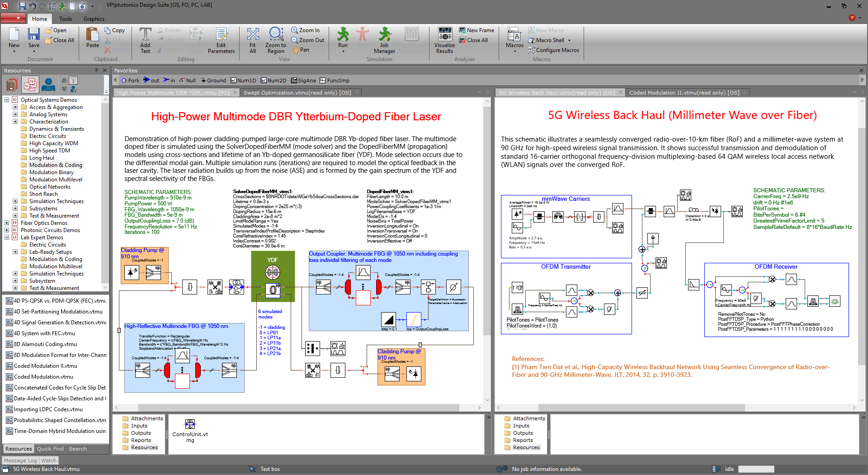868x475 pixels.
Task: Open Configure Macros
Action: (554, 50)
